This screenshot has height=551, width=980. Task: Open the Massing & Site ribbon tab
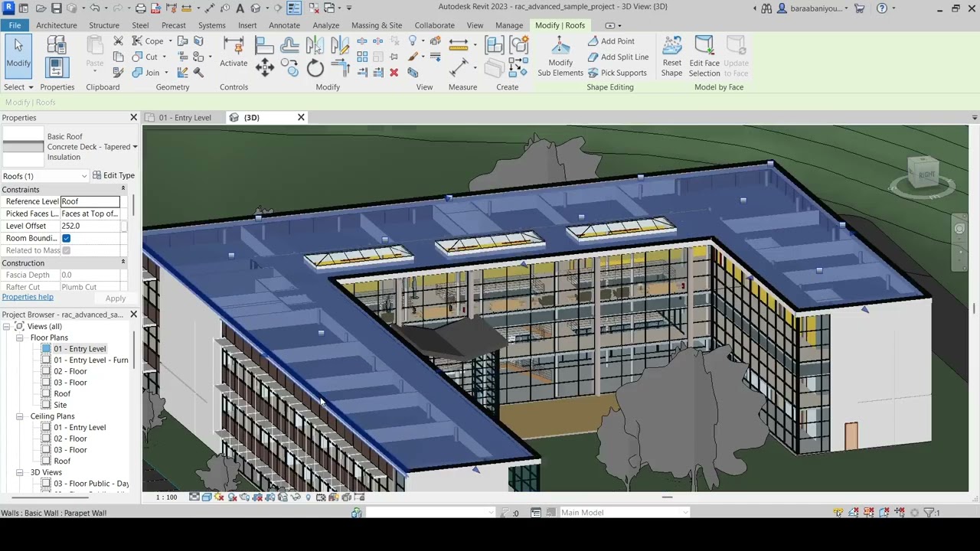377,25
